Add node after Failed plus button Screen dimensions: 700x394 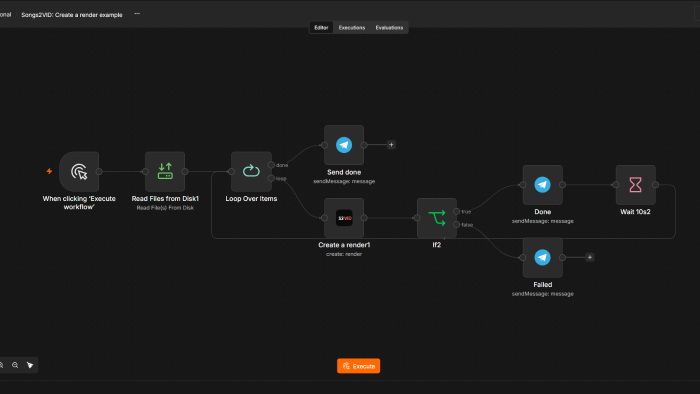[x=590, y=257]
